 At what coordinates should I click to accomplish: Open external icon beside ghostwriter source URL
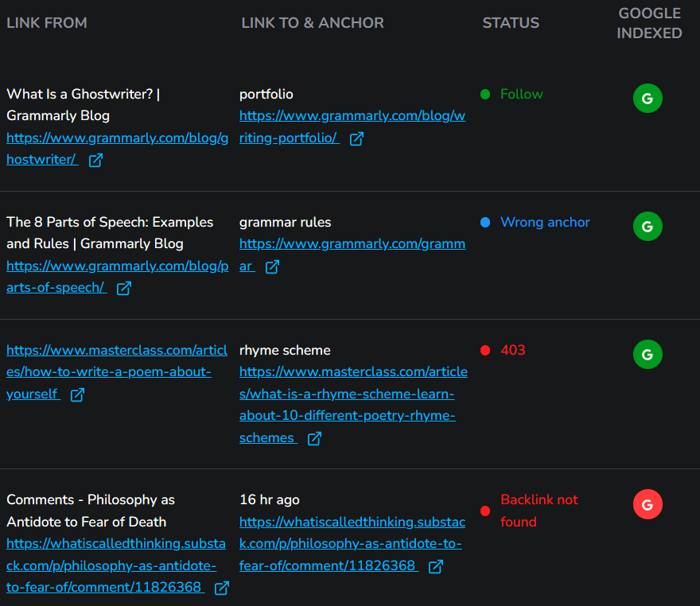(95, 160)
